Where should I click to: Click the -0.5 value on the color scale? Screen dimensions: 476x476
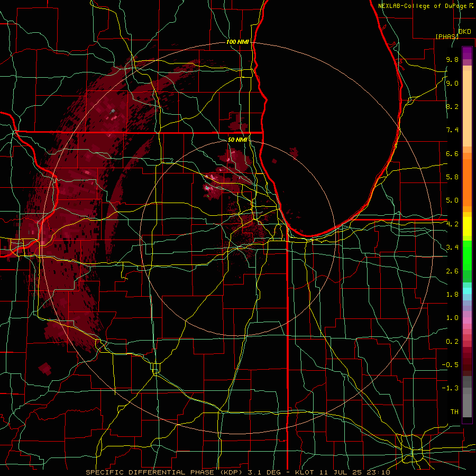pos(450,365)
